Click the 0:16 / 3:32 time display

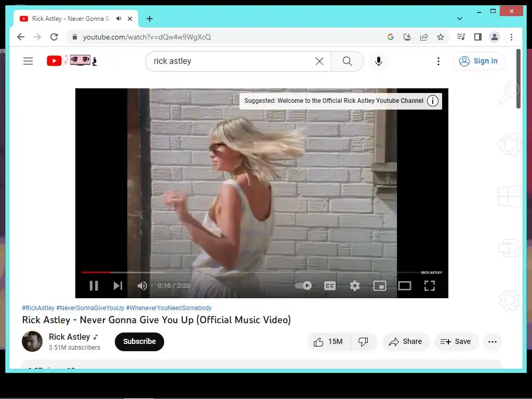[x=174, y=286]
